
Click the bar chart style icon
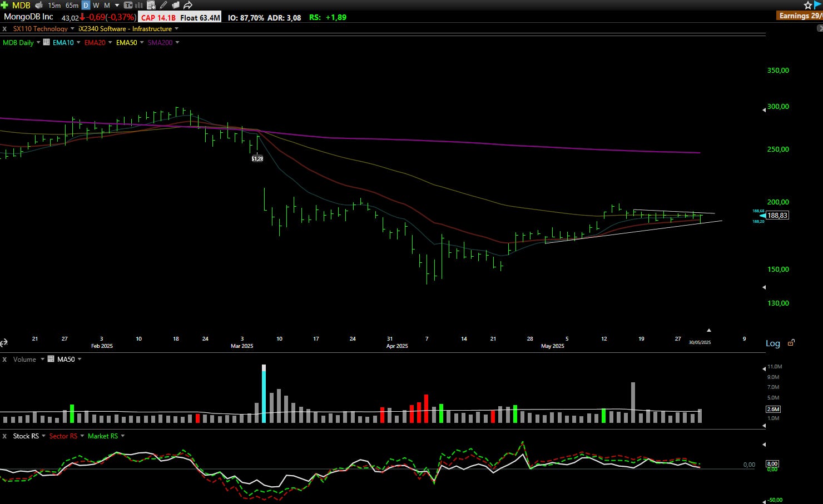(x=138, y=5)
